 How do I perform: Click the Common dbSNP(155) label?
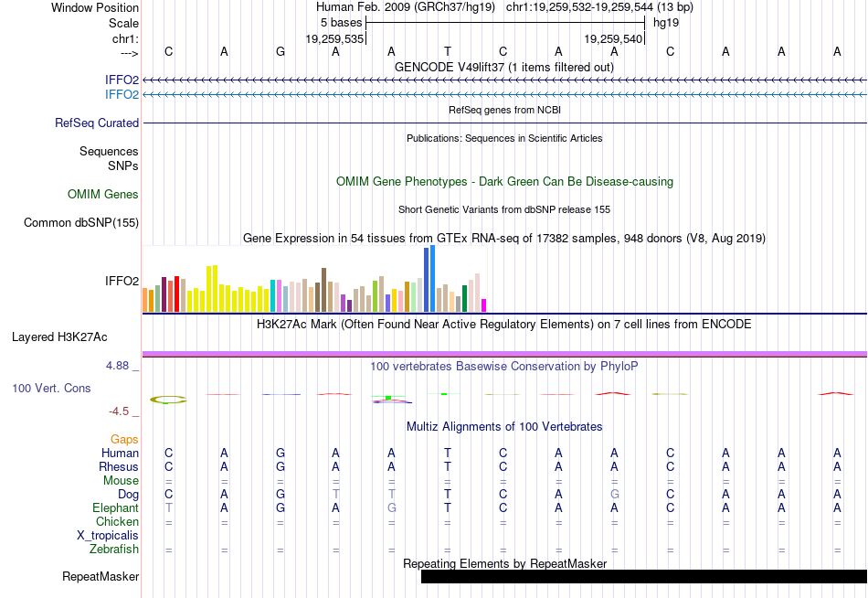(x=80, y=223)
